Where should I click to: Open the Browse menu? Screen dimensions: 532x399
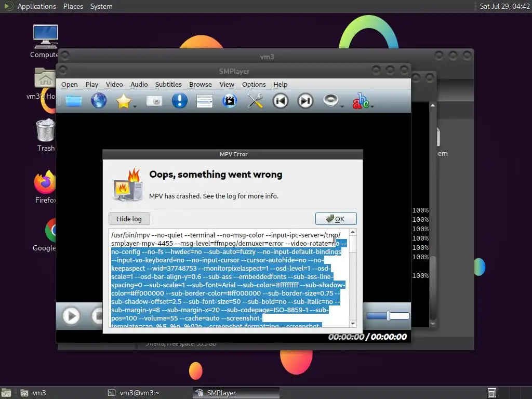(x=200, y=85)
